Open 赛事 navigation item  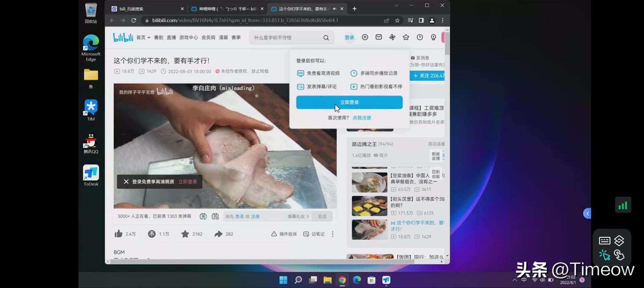(x=236, y=38)
